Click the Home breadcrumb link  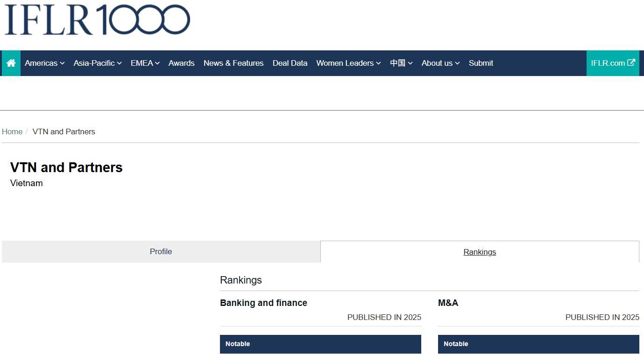coord(12,132)
